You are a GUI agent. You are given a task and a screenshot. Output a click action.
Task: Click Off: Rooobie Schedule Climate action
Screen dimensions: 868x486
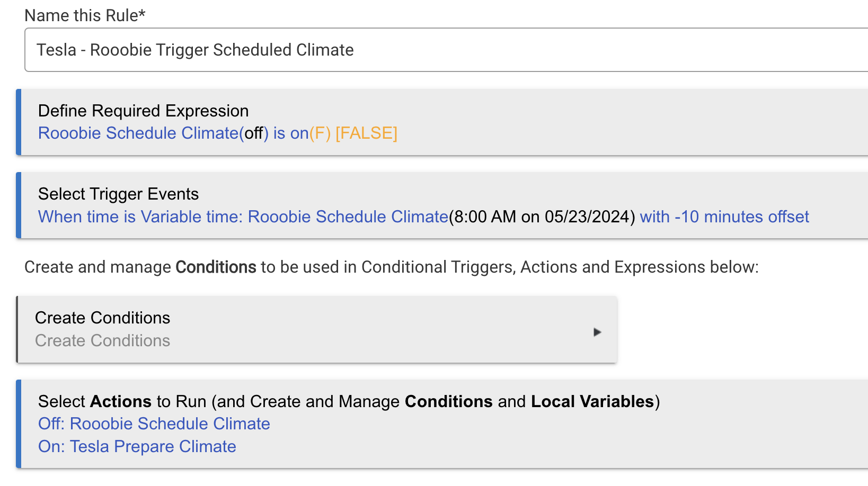click(154, 424)
